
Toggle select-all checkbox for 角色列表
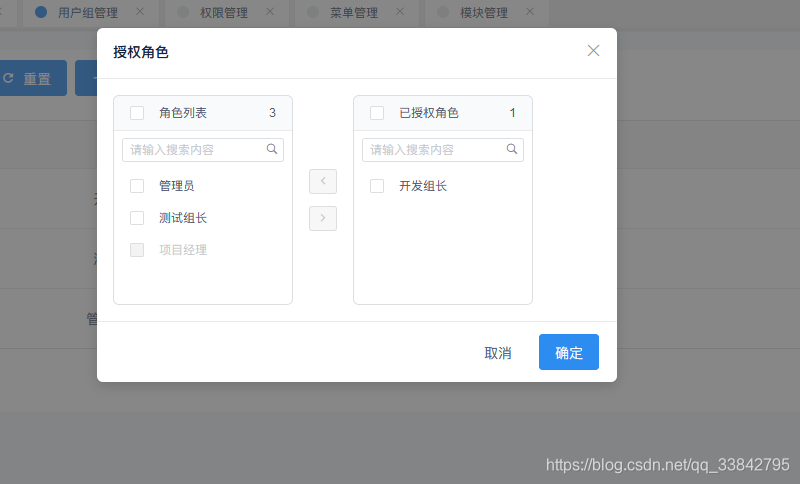137,113
